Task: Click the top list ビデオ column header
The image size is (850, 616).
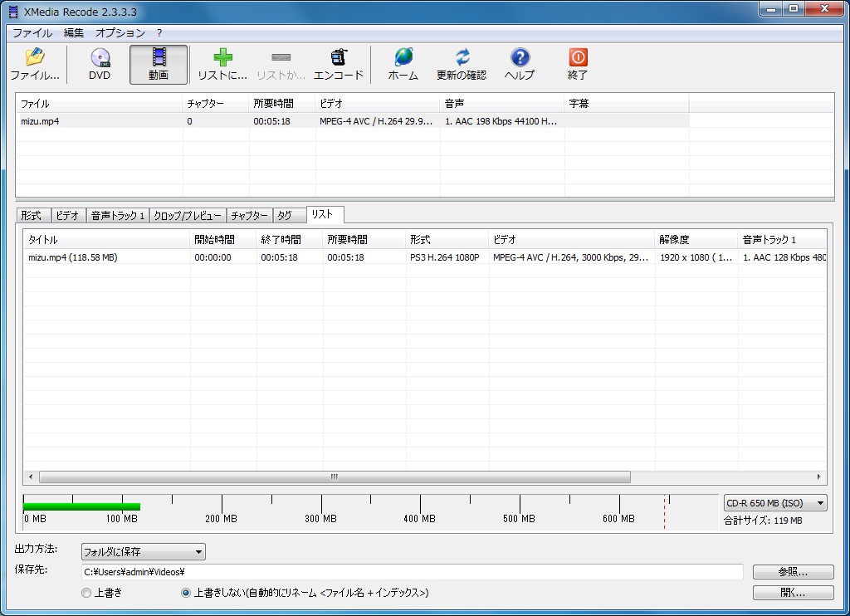Action: point(378,103)
